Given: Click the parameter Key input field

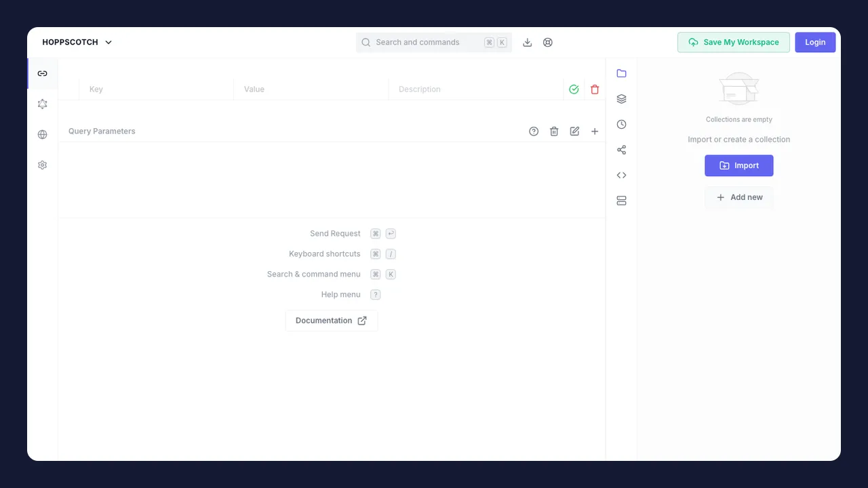Looking at the screenshot, I should (x=157, y=89).
